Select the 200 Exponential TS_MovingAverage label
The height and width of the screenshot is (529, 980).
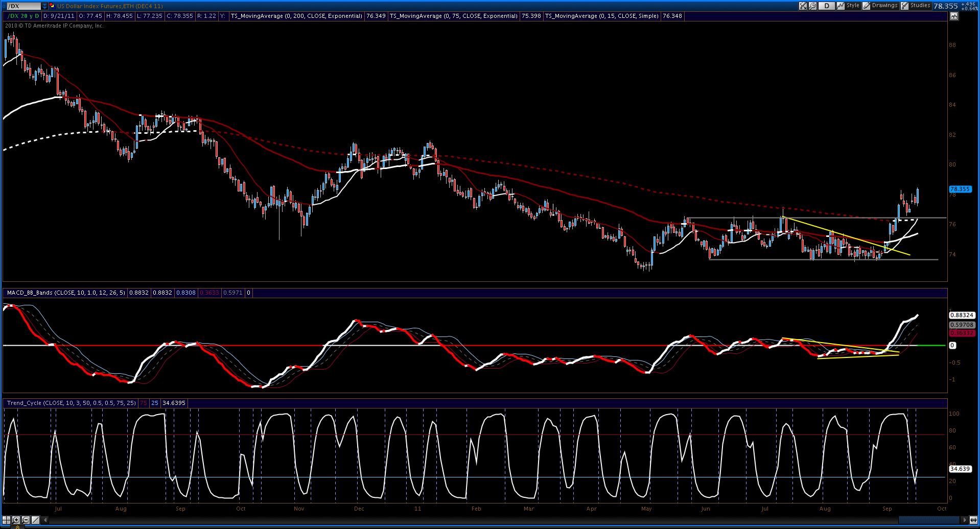tap(296, 16)
